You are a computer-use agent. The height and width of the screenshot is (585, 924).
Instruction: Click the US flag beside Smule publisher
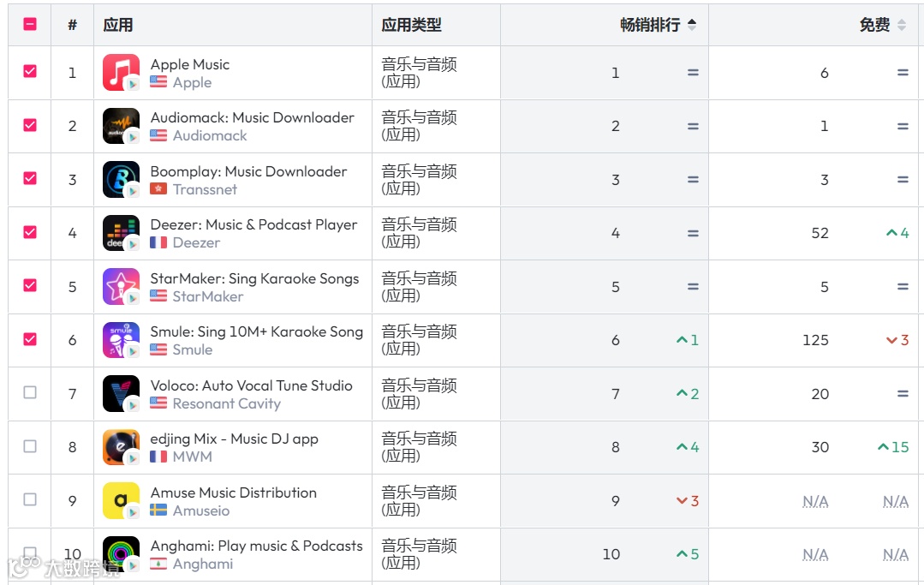click(x=158, y=349)
